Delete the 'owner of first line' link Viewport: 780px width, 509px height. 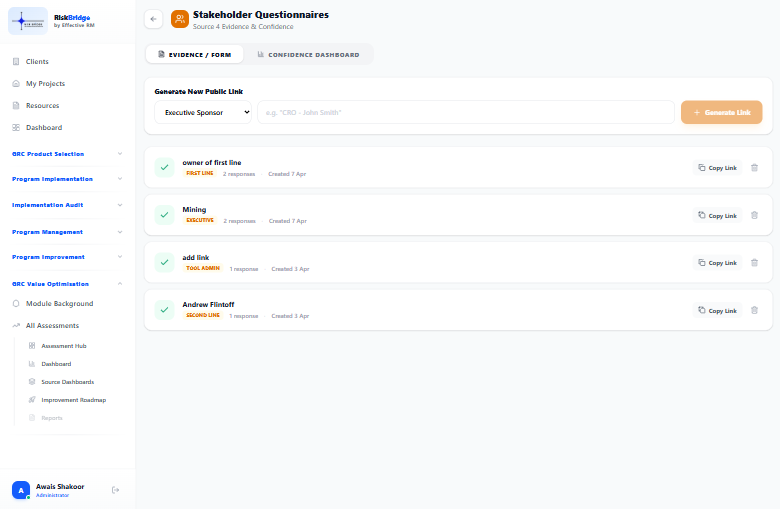tap(754, 168)
